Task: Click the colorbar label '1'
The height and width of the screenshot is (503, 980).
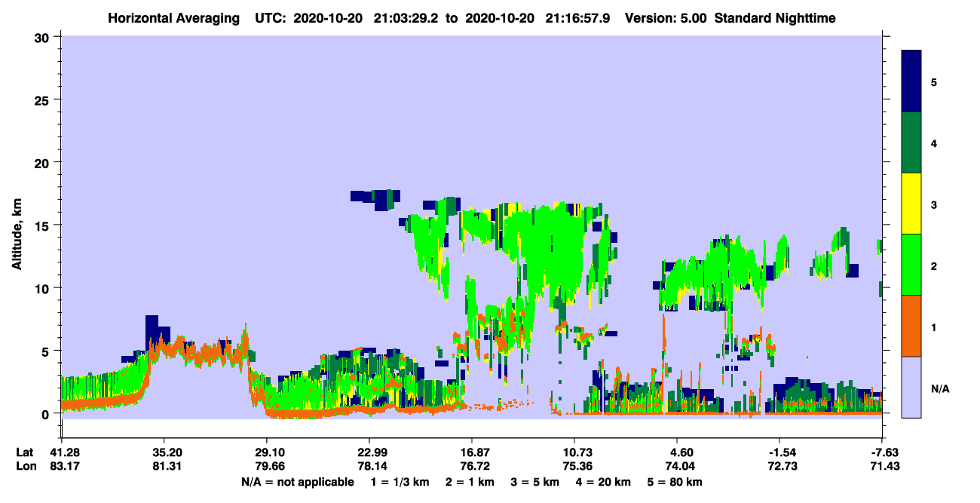Action: click(x=934, y=327)
